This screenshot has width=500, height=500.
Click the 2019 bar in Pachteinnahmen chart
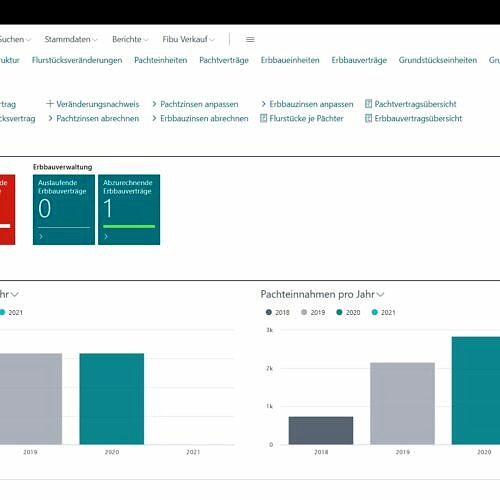pos(402,403)
